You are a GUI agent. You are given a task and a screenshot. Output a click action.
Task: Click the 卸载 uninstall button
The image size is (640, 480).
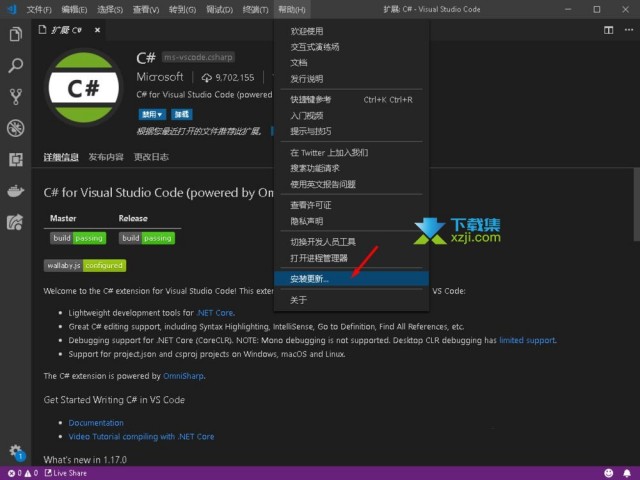pyautogui.click(x=182, y=114)
